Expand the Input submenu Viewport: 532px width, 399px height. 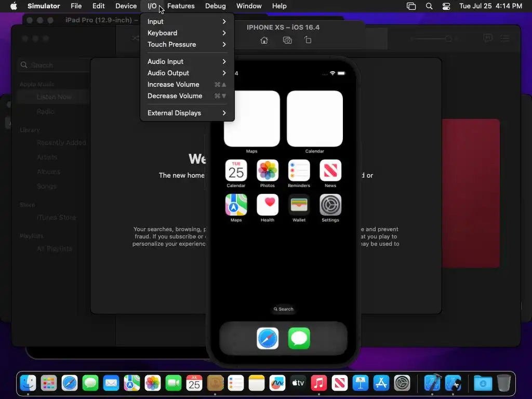[x=187, y=21]
